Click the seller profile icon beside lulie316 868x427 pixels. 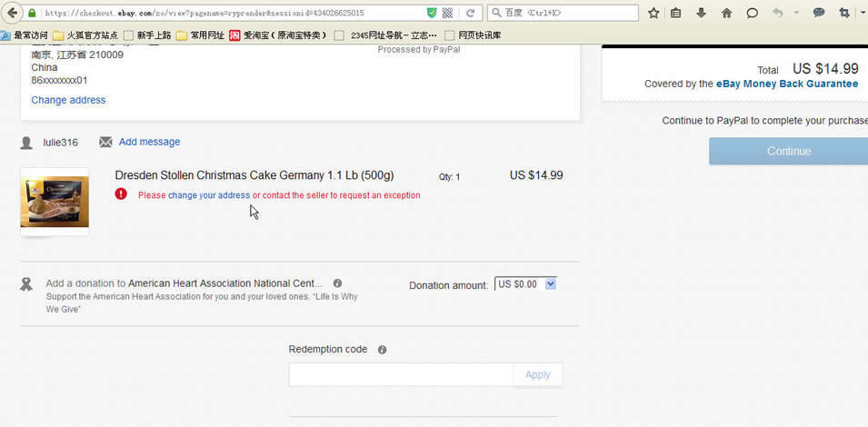click(26, 144)
